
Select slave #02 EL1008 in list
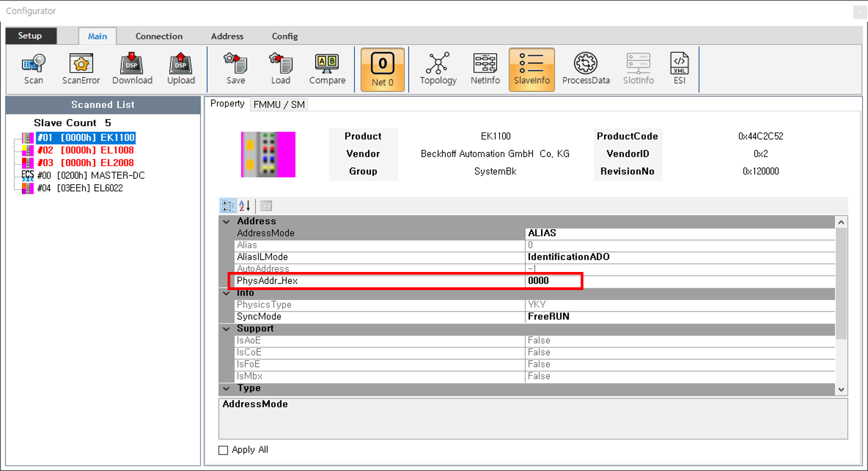pyautogui.click(x=86, y=150)
